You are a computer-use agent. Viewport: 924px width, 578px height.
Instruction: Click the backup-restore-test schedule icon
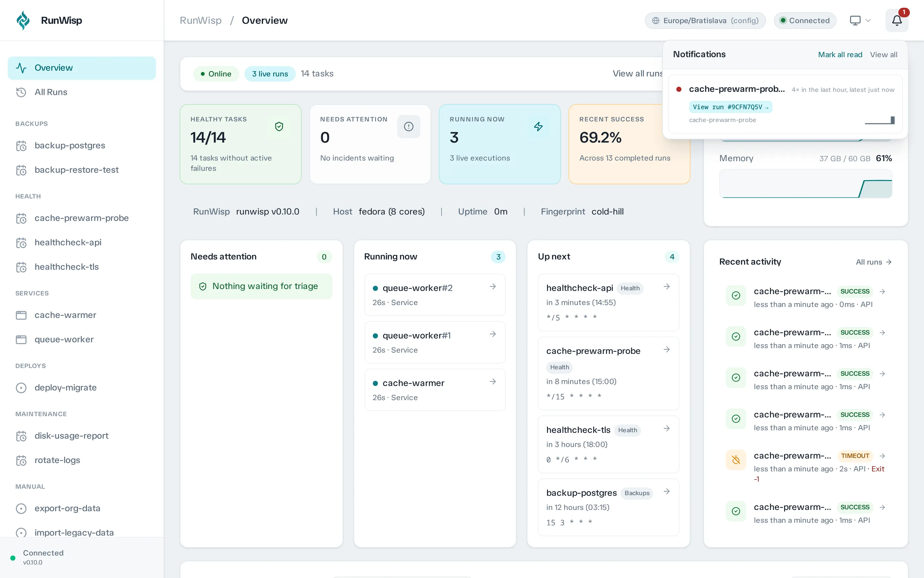21,170
